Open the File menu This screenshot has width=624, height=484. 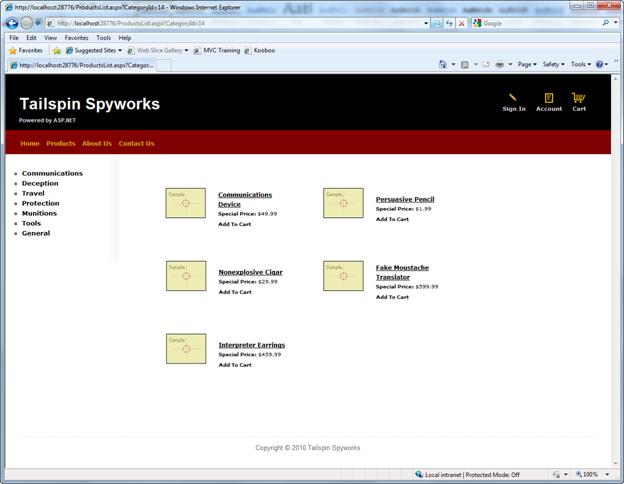pyautogui.click(x=14, y=38)
